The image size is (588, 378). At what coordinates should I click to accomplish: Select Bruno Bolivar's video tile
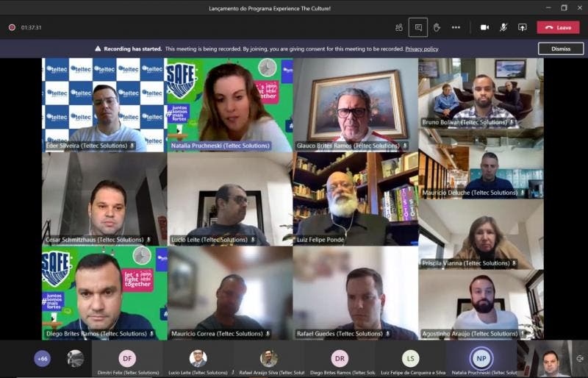(481, 93)
